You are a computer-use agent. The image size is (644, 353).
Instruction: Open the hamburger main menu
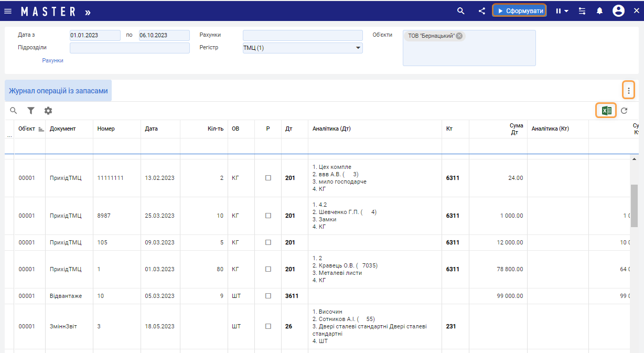click(x=8, y=11)
